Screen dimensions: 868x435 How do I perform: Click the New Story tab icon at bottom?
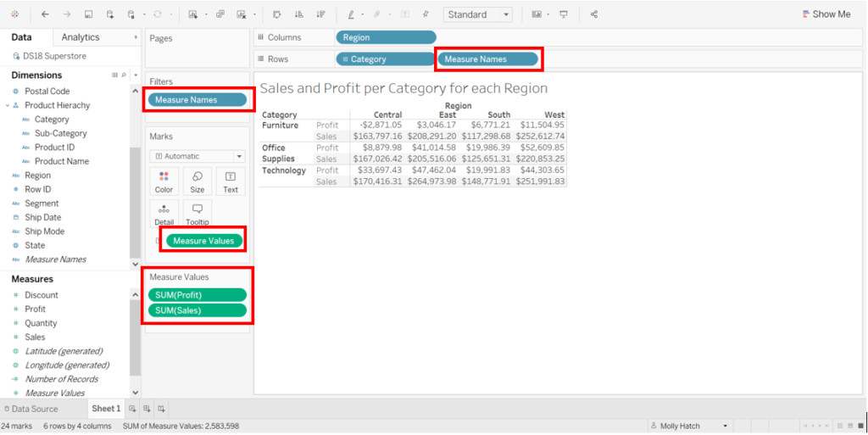(161, 409)
